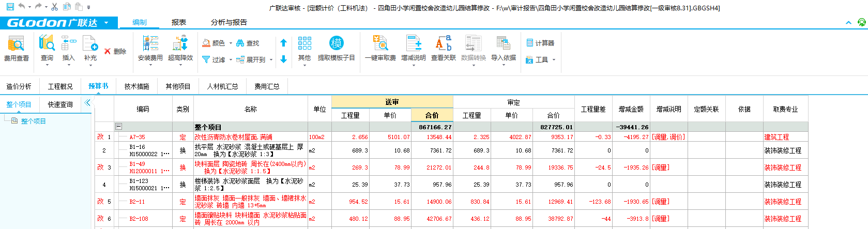
Task: Click the Copy icon in quick access bar
Action: [67, 7]
